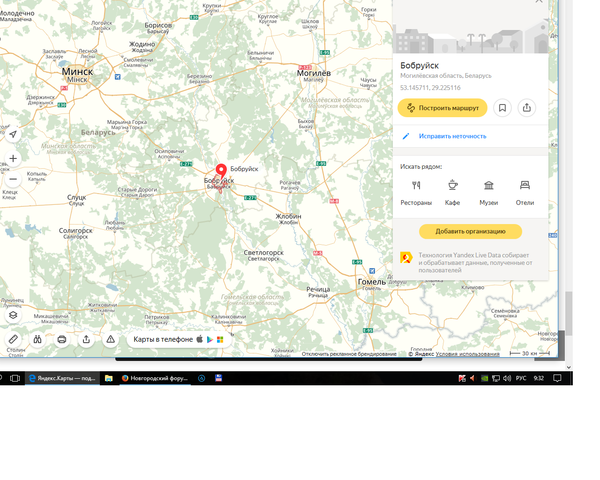Search nearby museums icon

point(489,185)
